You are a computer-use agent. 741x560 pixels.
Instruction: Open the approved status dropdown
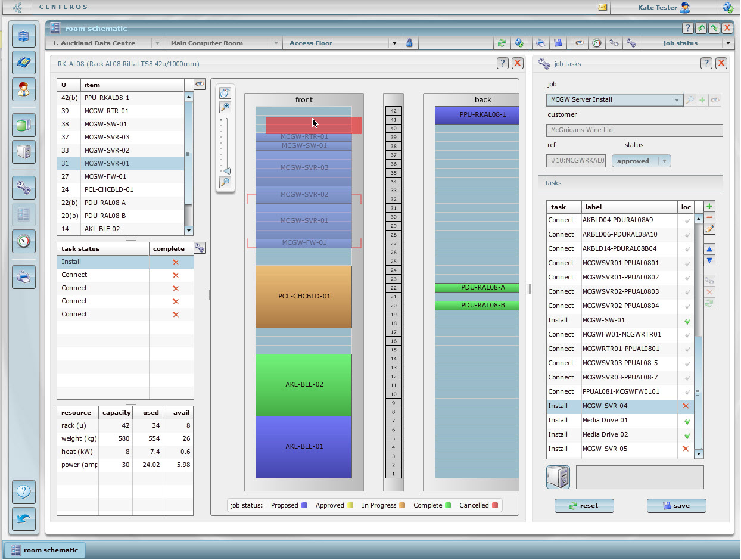pos(664,161)
